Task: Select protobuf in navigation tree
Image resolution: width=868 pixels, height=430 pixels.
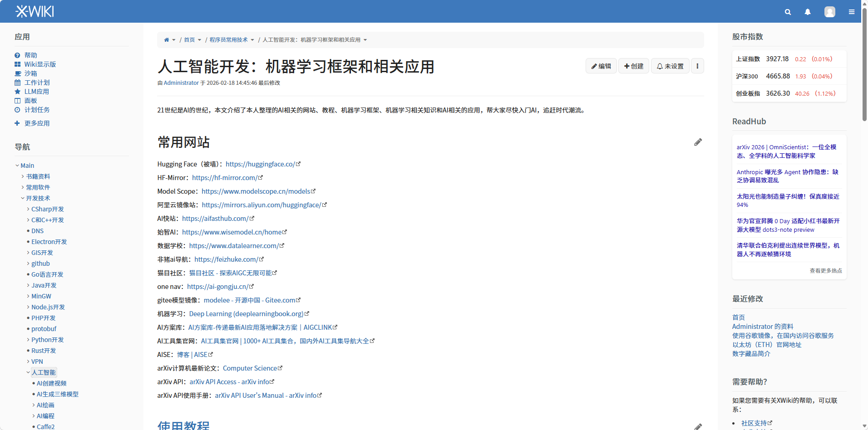Action: (44, 329)
